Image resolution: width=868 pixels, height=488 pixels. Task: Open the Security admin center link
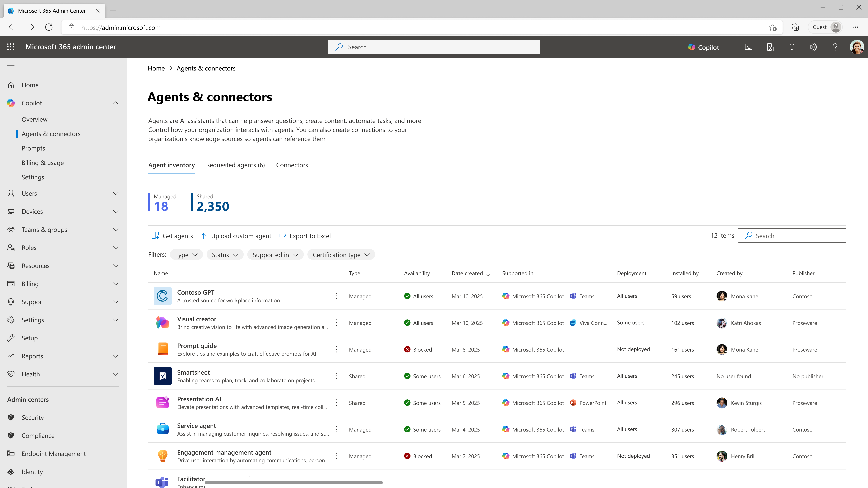click(33, 418)
